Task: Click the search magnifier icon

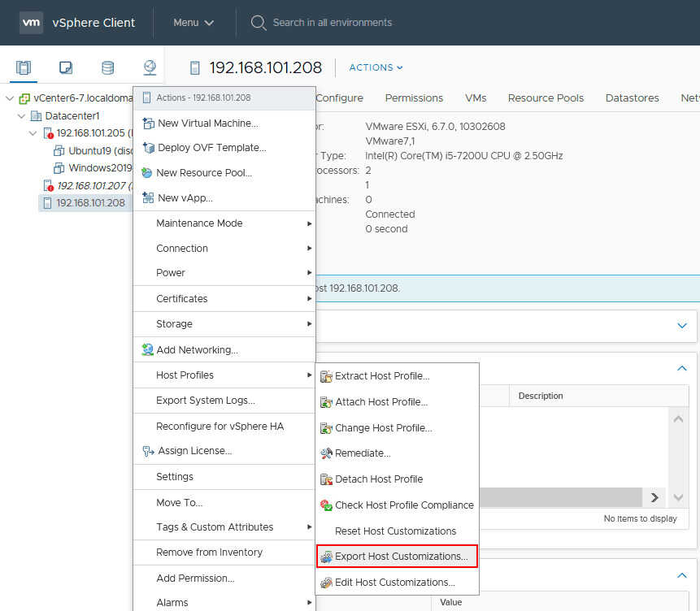Action: (259, 23)
